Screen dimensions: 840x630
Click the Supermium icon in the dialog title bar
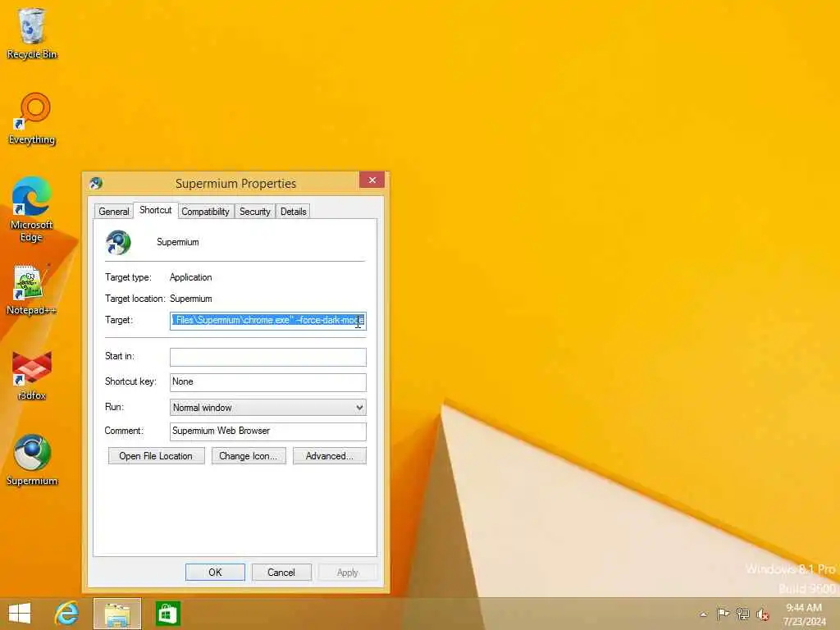tap(97, 183)
